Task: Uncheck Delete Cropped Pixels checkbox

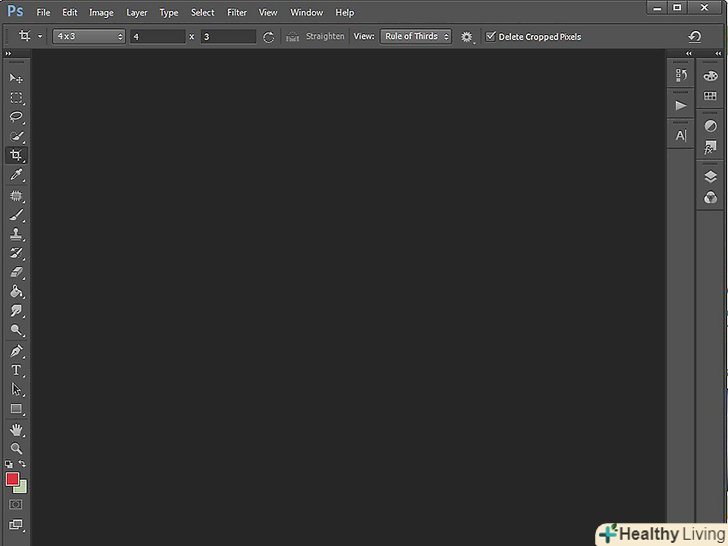Action: tap(490, 36)
